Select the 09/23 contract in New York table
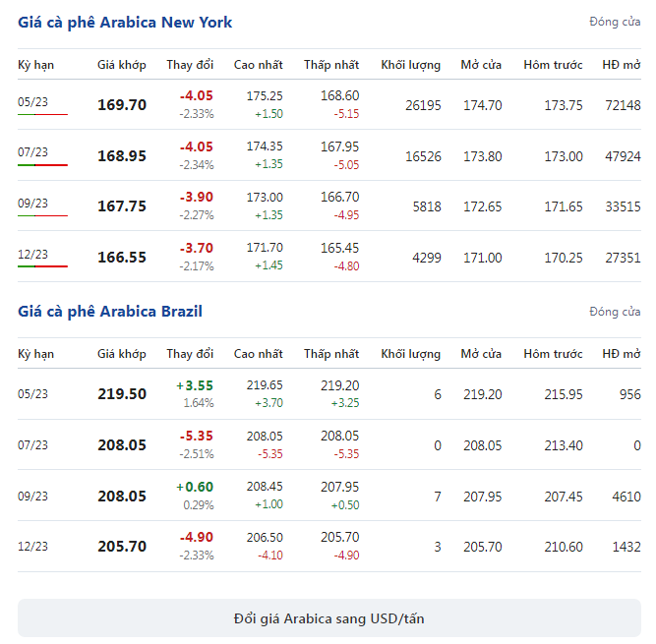The image size is (656, 644). pos(32,203)
